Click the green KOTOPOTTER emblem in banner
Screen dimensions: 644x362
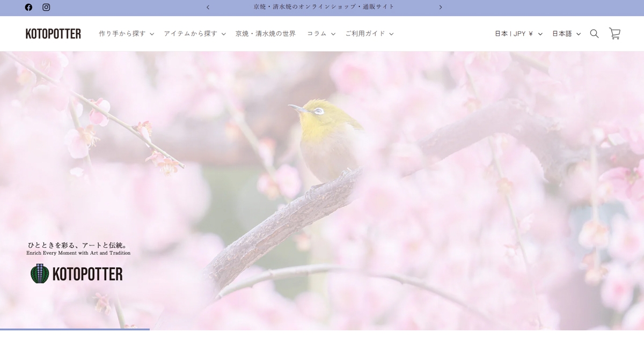pos(40,274)
